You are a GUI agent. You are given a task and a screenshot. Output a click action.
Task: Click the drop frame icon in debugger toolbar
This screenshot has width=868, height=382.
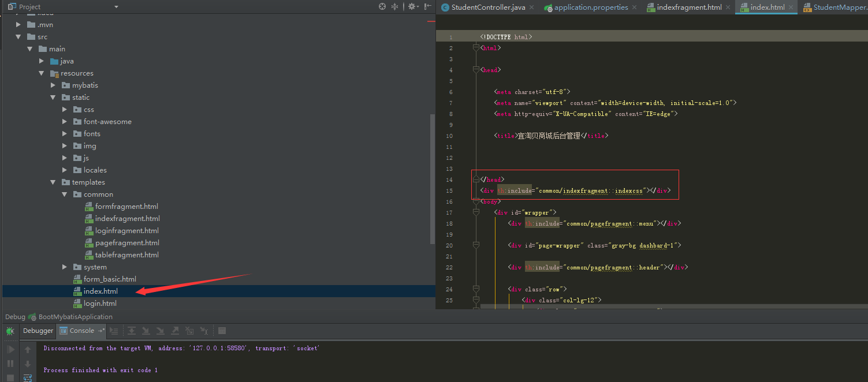[x=189, y=331]
